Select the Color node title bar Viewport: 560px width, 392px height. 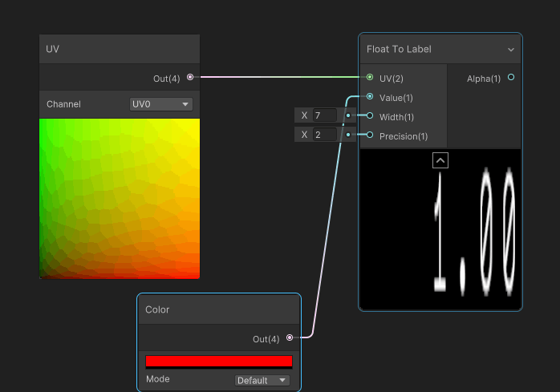point(219,309)
